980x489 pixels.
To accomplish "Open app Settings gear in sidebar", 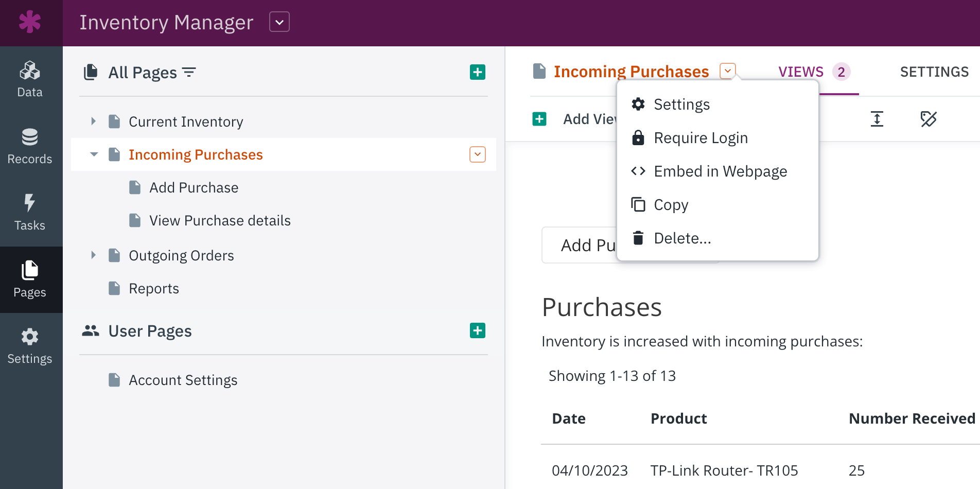I will [x=30, y=346].
